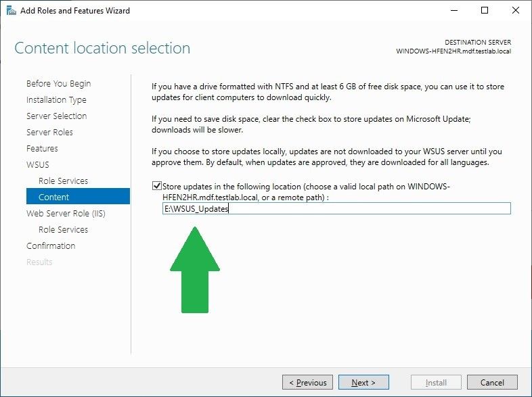Image resolution: width=532 pixels, height=397 pixels.
Task: Go to the Confirmation step
Action: coord(51,246)
